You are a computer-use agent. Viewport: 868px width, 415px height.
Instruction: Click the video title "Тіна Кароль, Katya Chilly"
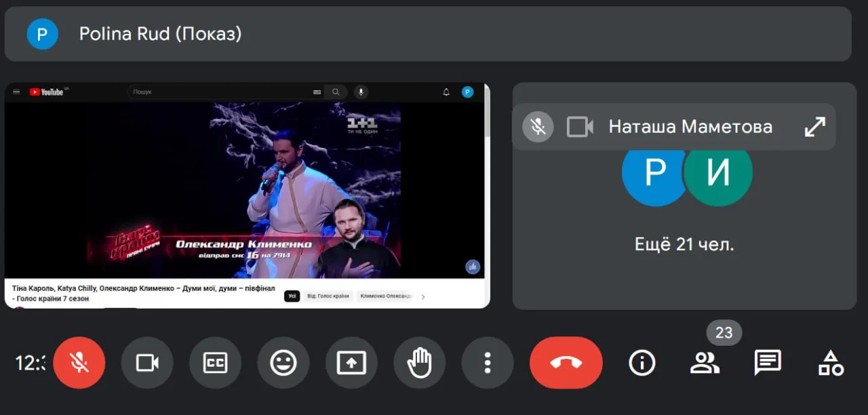point(143,293)
